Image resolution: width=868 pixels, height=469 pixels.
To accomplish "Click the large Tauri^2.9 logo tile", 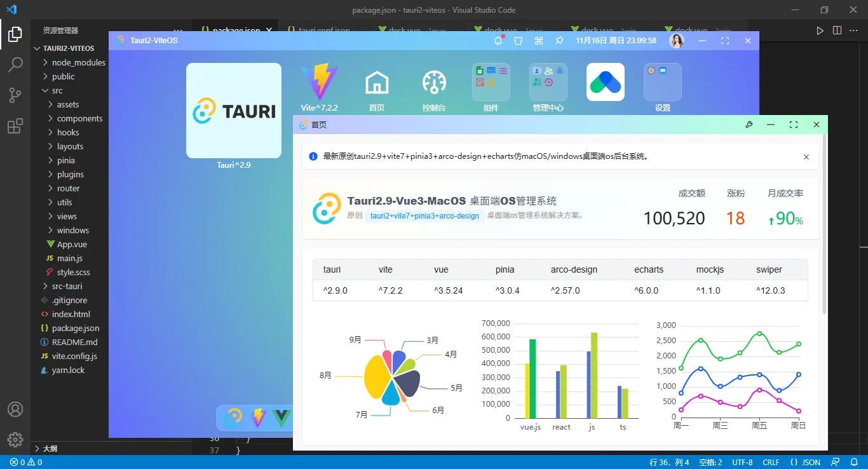I will point(234,111).
